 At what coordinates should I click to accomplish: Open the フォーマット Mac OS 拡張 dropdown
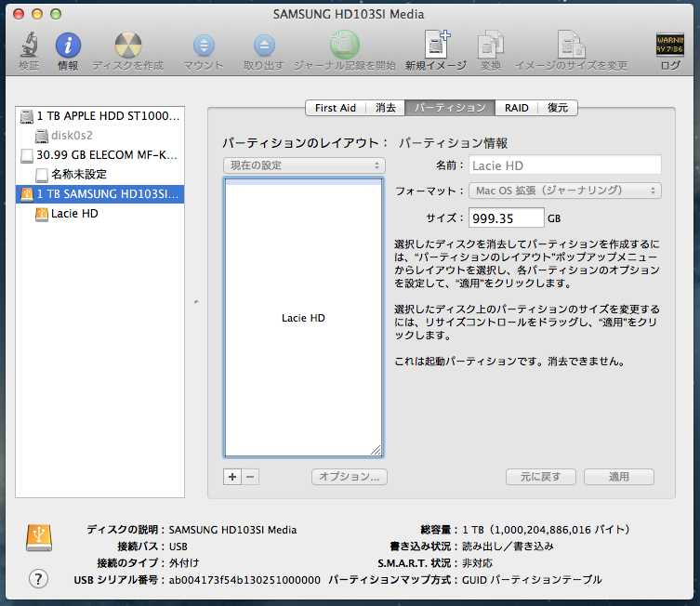pyautogui.click(x=564, y=191)
